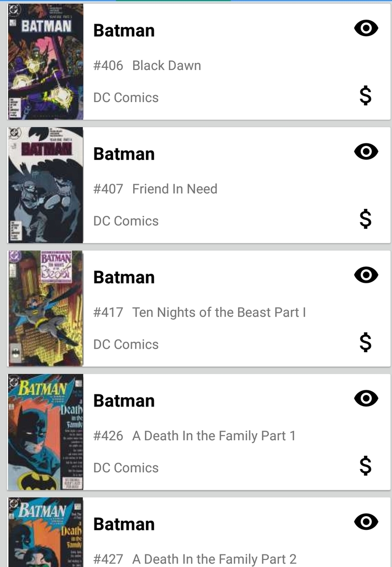Tap the eye icon for Batman #417
Screen dimensions: 392x567
click(x=366, y=275)
